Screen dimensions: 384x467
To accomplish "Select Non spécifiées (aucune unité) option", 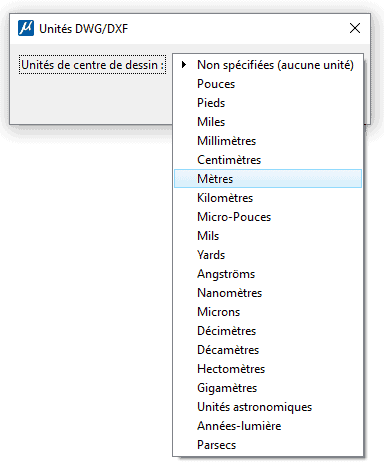I will pos(268,64).
